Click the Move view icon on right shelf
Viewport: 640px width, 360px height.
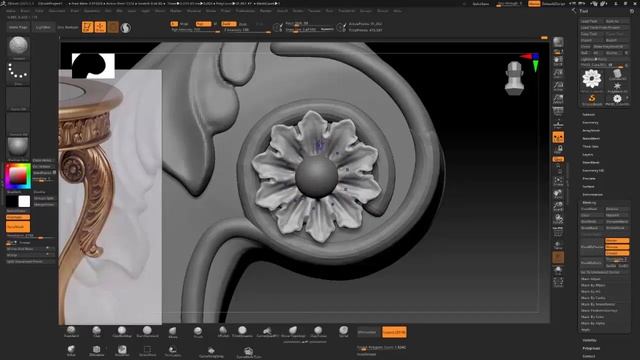coord(558,194)
